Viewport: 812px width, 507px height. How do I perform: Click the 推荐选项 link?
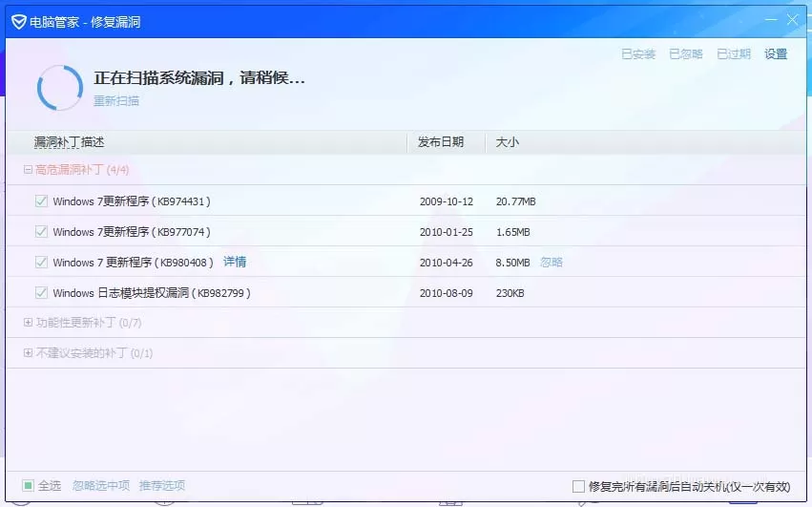(162, 486)
